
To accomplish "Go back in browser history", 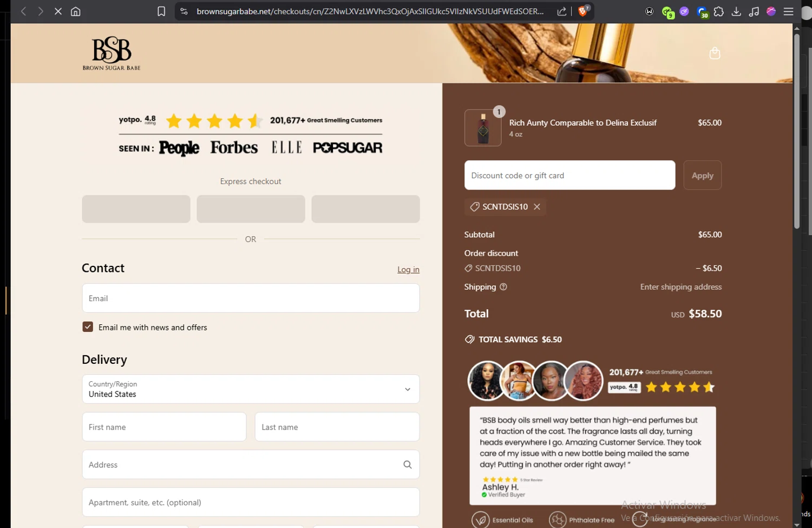I will click(x=23, y=11).
